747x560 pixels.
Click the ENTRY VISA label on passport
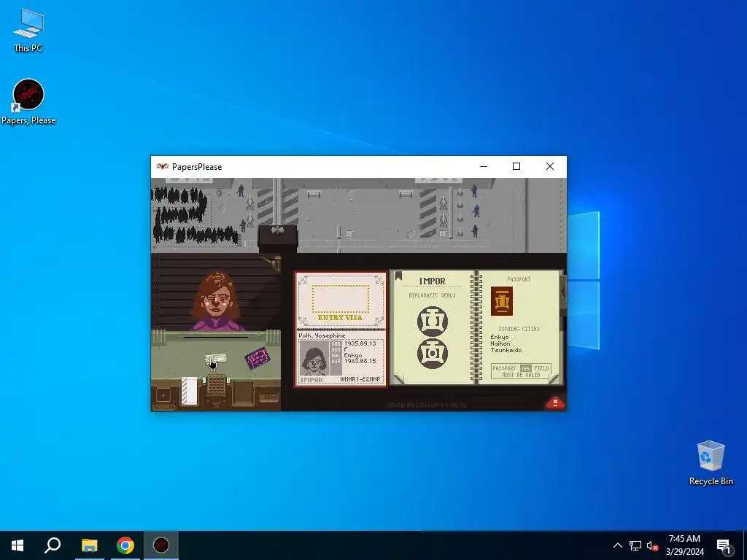(340, 318)
